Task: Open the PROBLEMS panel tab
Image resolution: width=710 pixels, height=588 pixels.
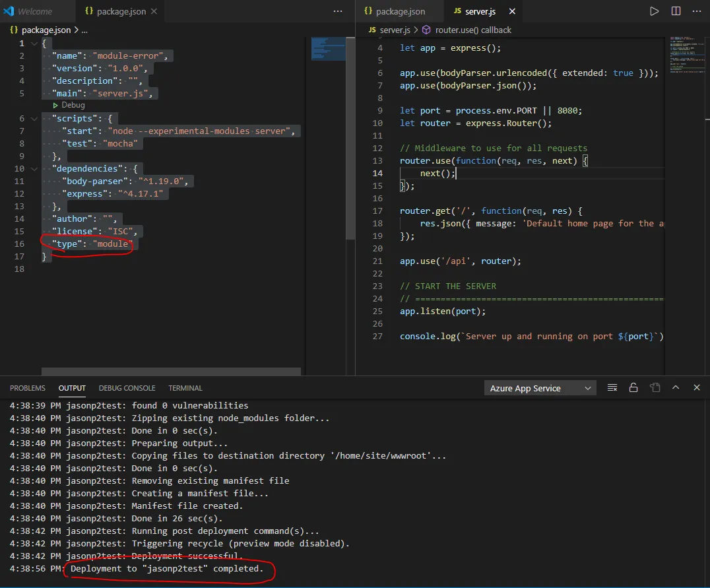Action: (28, 388)
